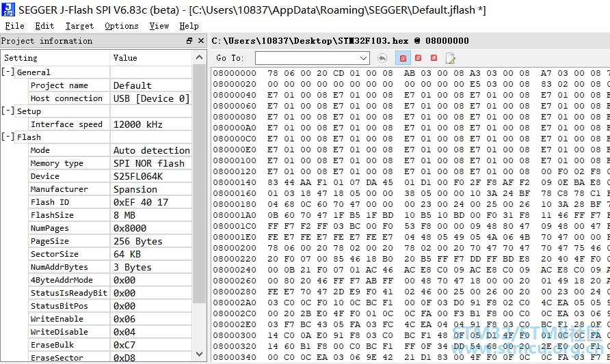Click the '256 Bytes' page size value
The image size is (610, 364).
(137, 241)
